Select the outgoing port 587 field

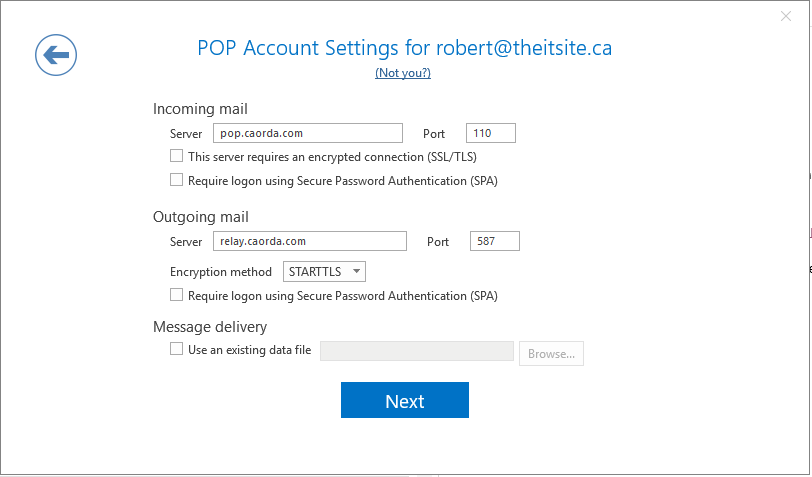[495, 241]
